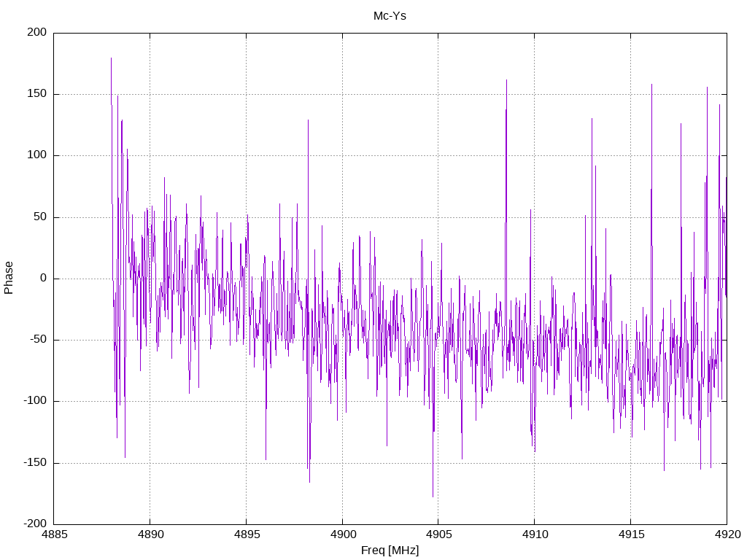Click the y-axis value 0
The width and height of the screenshot is (747, 560).
[44, 278]
